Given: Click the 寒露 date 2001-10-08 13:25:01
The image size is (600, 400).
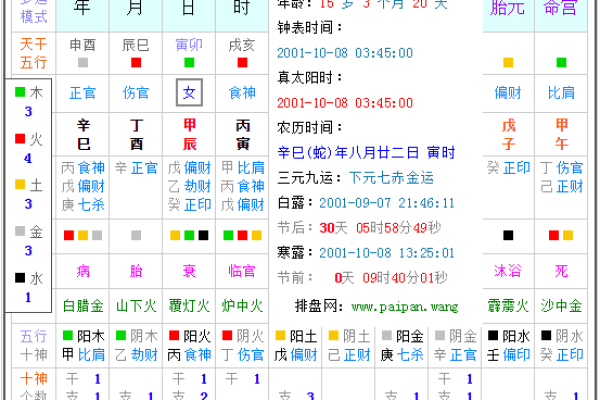Looking at the screenshot, I should click(x=386, y=253).
